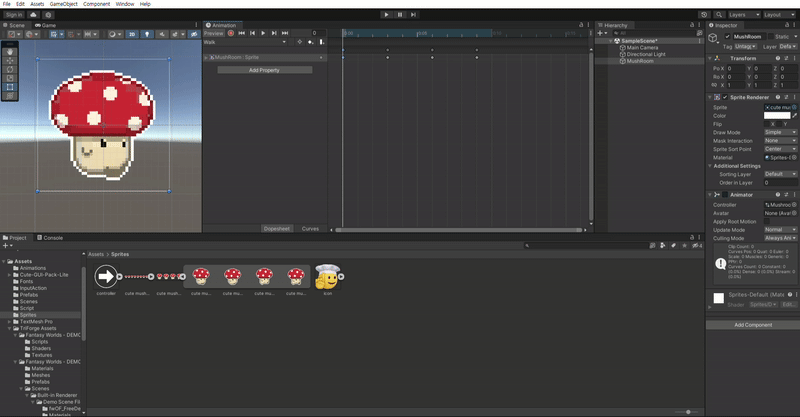Go to previous keyframe in Animation

click(x=253, y=33)
